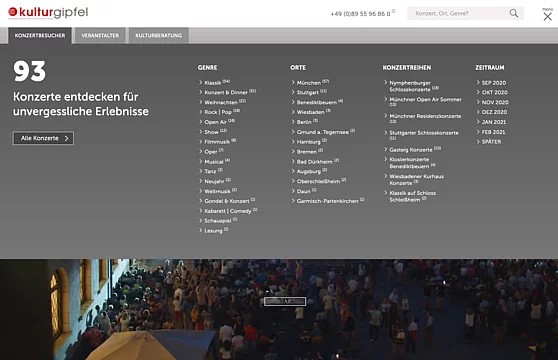Click the kulturgipfel logo
Image resolution: width=558 pixels, height=360 pixels.
click(48, 12)
